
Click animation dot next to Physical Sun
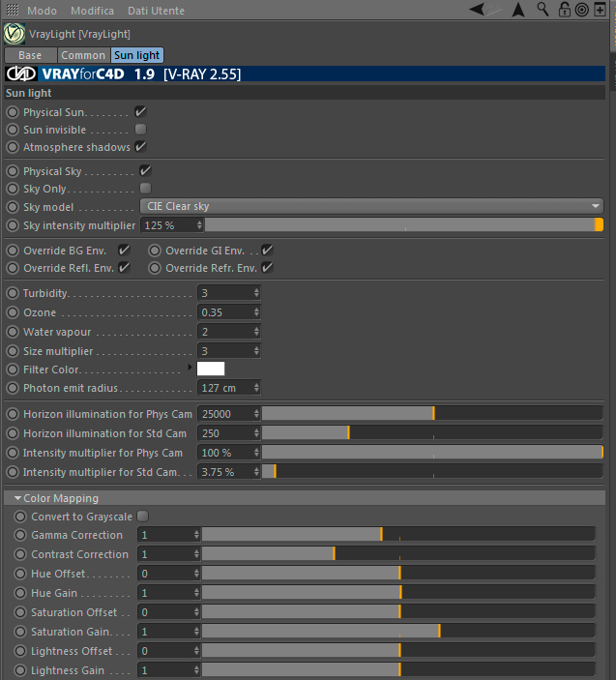pyautogui.click(x=13, y=112)
